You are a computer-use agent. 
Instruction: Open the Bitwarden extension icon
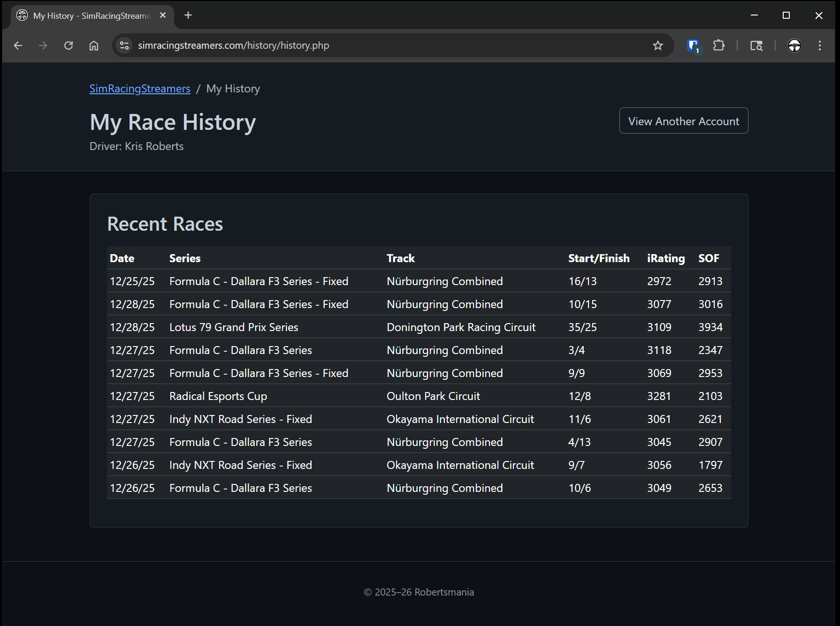click(x=693, y=45)
